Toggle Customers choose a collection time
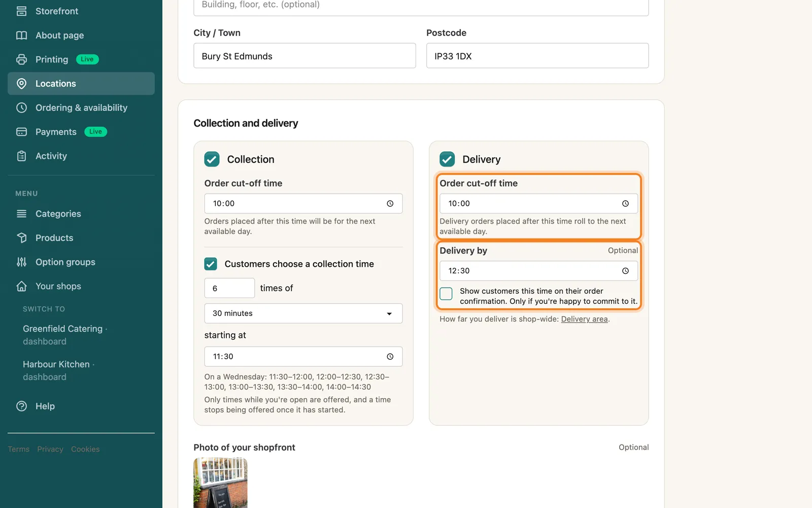 click(211, 264)
